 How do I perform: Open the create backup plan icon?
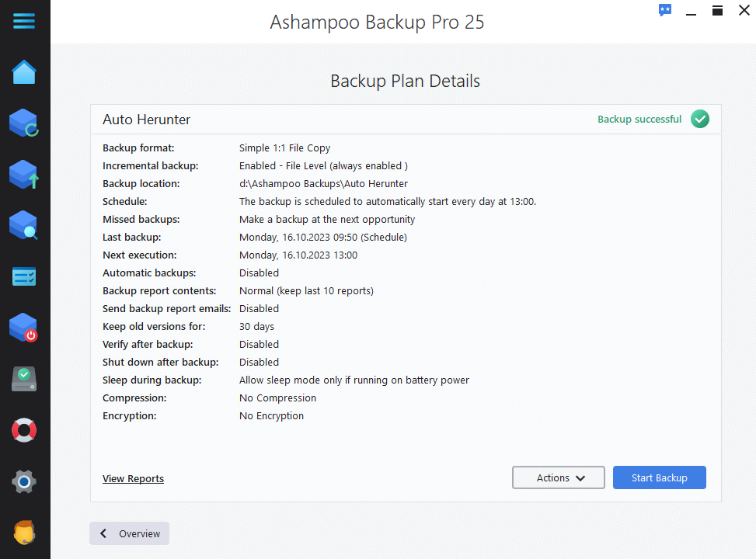pyautogui.click(x=24, y=174)
